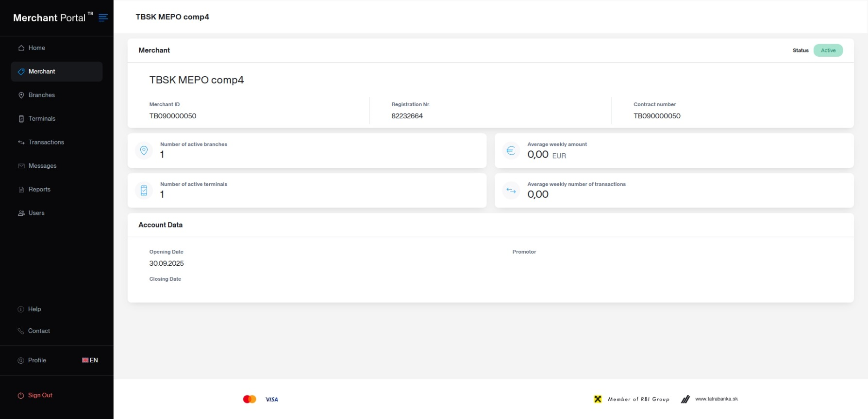Select the Merchant menu item
The height and width of the screenshot is (419, 868).
[x=42, y=72]
